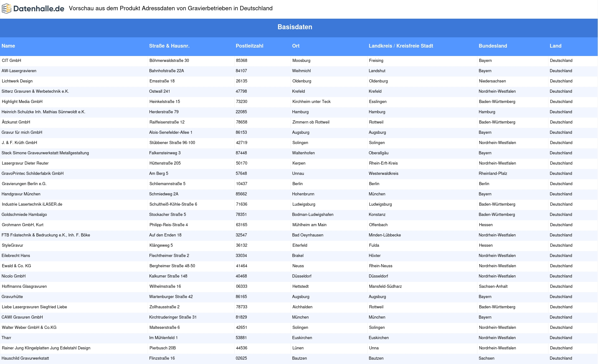Select Industrie Lasertechnik iLASER.de

click(x=32, y=204)
